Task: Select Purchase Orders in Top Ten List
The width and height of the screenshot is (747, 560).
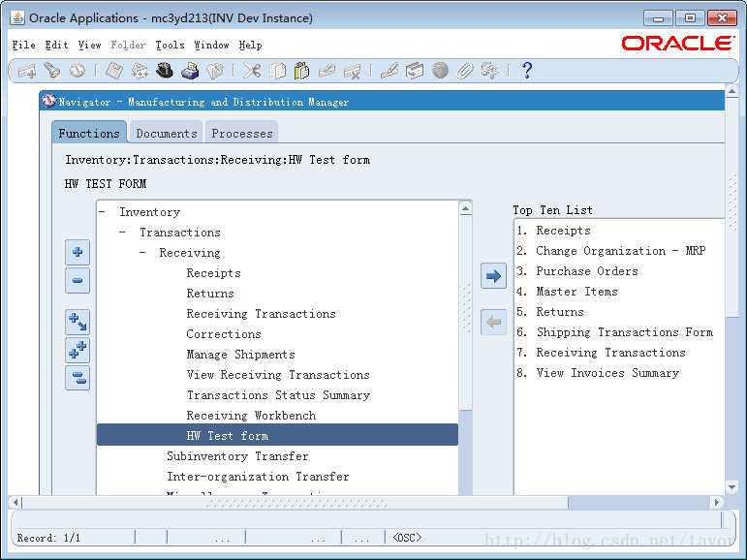Action: [x=587, y=271]
